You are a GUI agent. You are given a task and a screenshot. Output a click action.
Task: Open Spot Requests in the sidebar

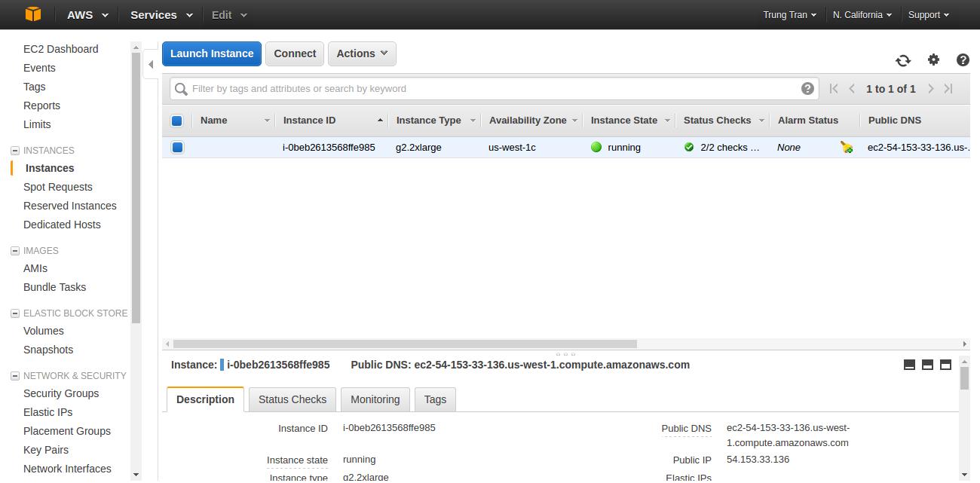[x=58, y=187]
